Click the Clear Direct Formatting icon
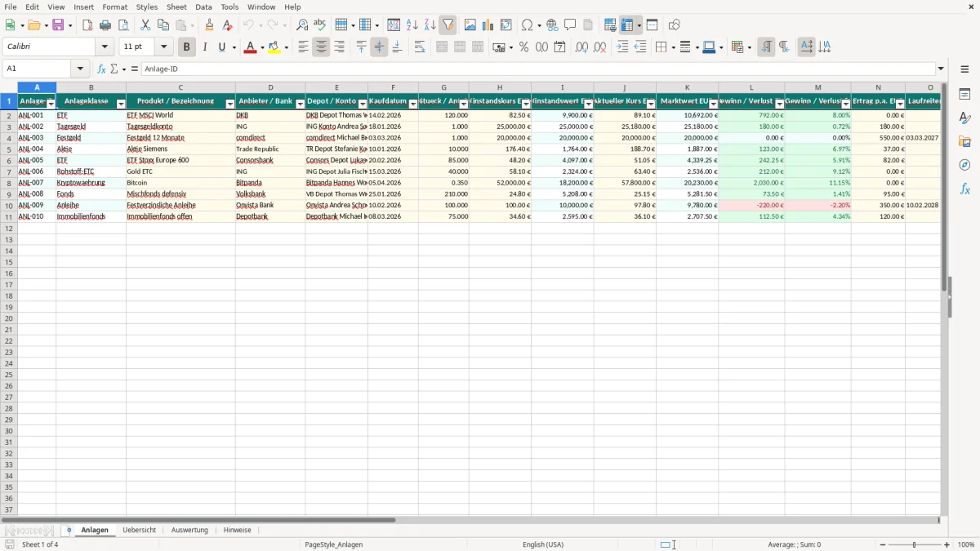Screen dimensions: 980x551 click(227, 25)
